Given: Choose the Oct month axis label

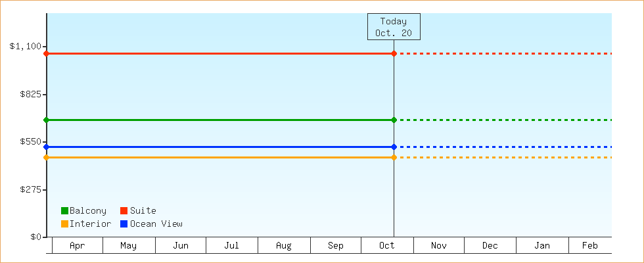Looking at the screenshot, I should click(387, 246).
